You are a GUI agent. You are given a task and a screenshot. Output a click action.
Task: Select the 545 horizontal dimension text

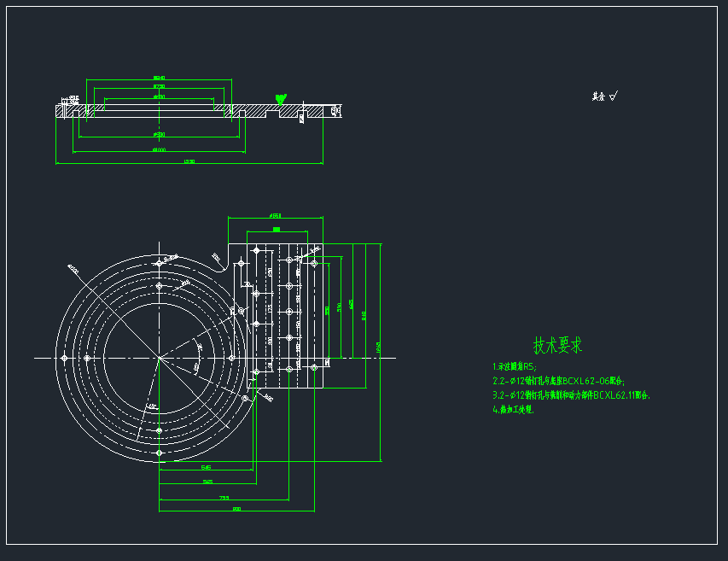206,467
